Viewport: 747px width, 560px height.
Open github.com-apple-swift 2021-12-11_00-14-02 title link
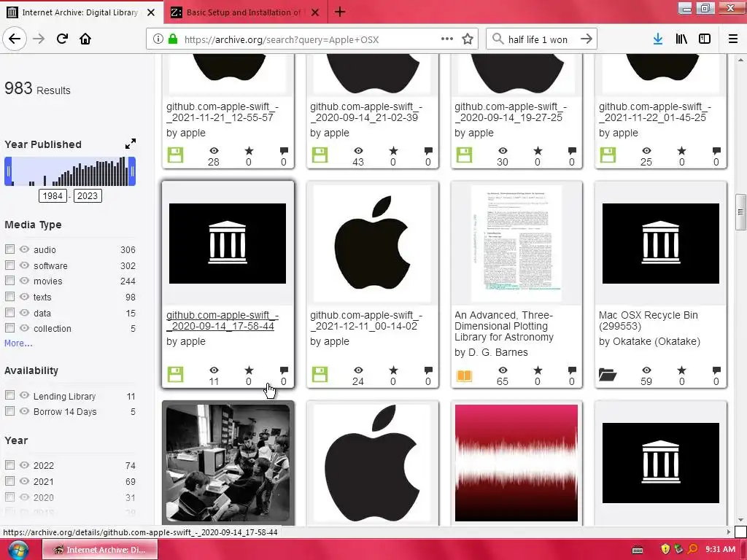[x=366, y=321]
